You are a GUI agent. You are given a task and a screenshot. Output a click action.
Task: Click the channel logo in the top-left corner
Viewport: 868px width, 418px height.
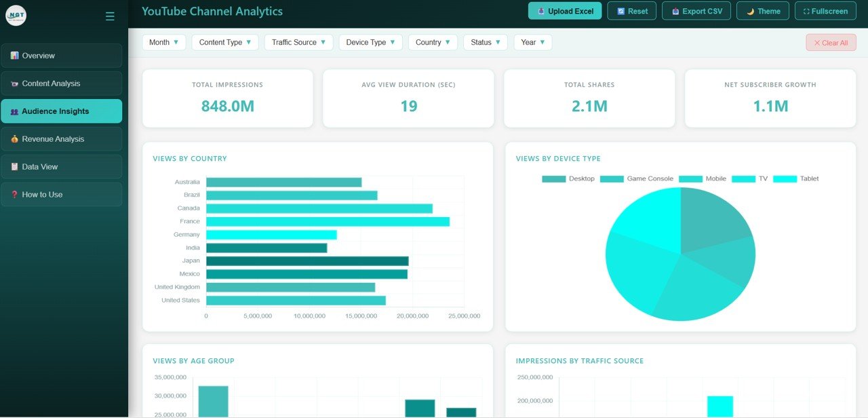tap(16, 15)
